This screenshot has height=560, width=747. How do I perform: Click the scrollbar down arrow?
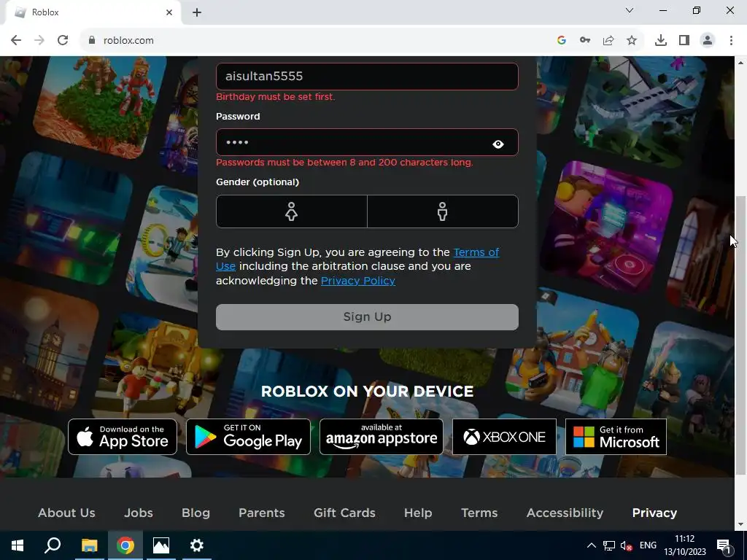[741, 524]
